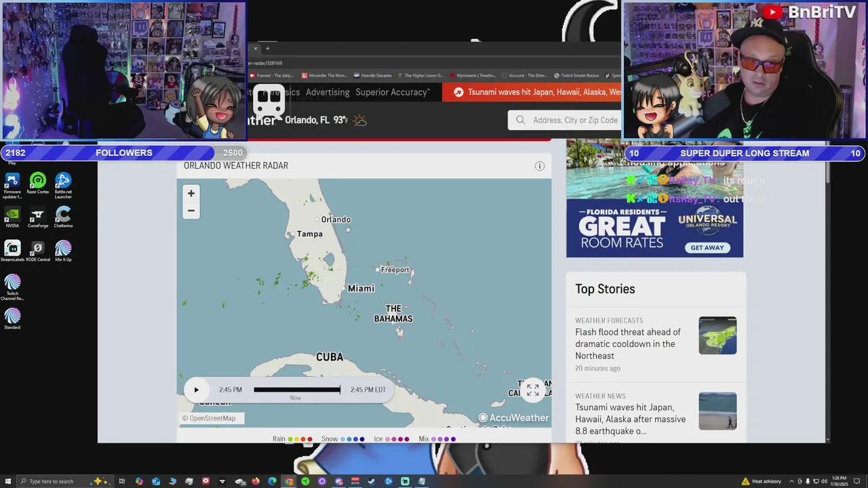Open the Tsunami waves breaking news banner
The height and width of the screenshot is (488, 868).
[x=532, y=92]
